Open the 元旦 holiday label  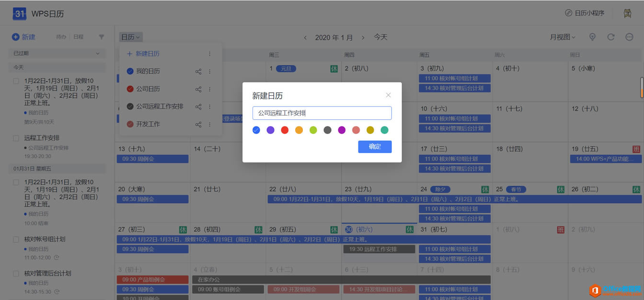[286, 69]
